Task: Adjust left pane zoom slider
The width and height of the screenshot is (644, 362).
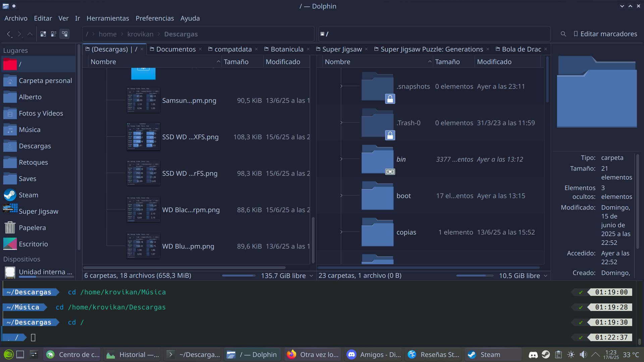Action: point(239,276)
